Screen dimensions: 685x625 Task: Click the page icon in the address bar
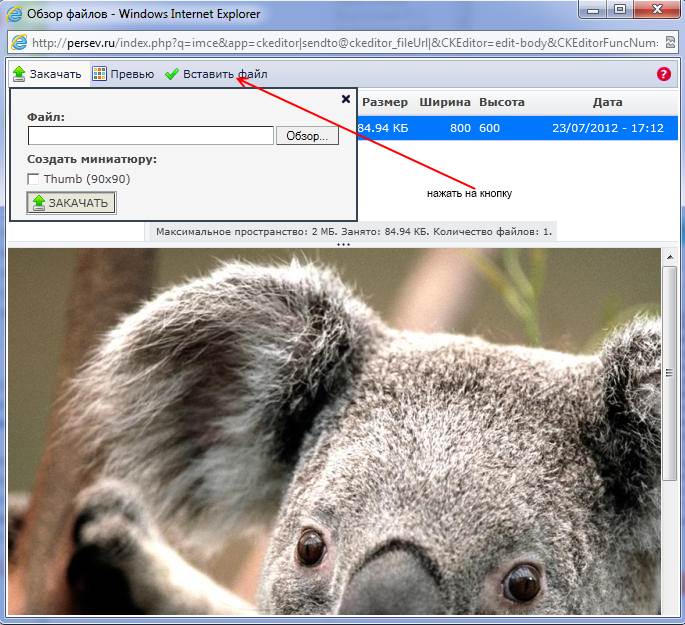[20, 43]
